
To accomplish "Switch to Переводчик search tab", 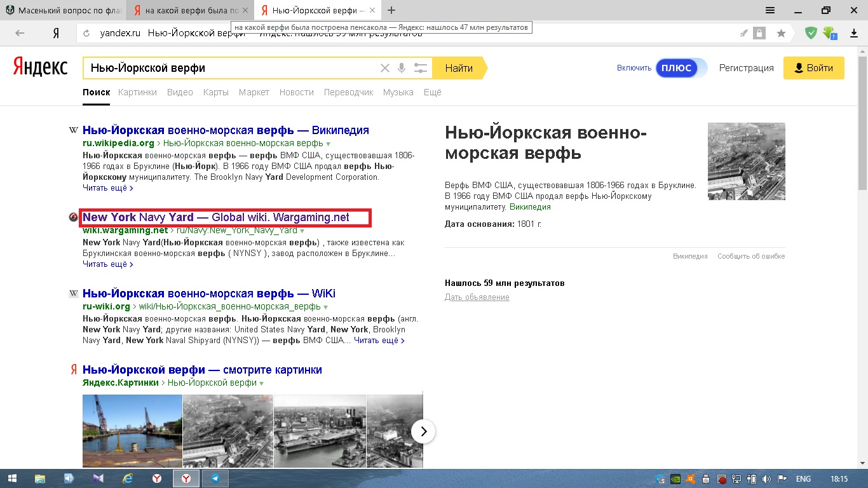I will [x=348, y=92].
